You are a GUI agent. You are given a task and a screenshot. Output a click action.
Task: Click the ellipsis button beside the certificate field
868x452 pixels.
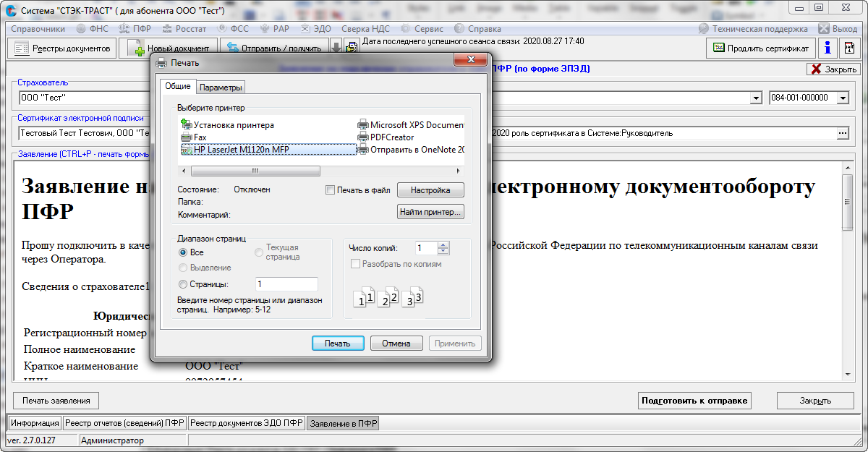842,133
